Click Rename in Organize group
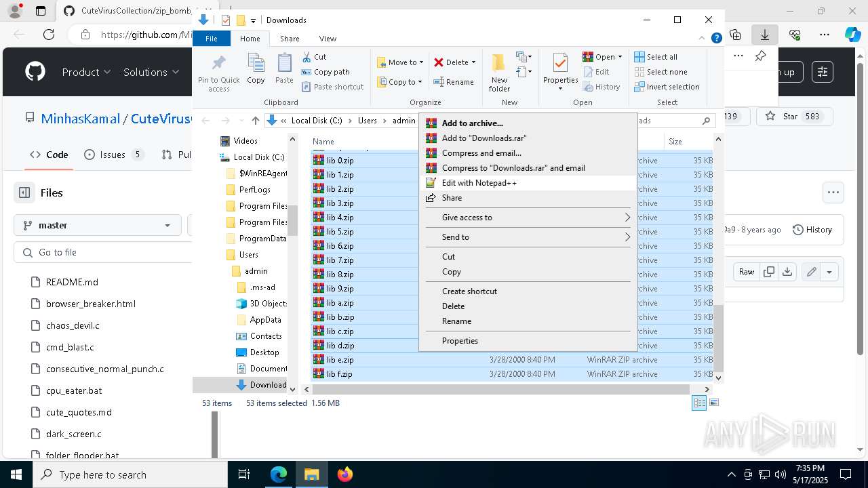The image size is (868, 488). tap(454, 82)
